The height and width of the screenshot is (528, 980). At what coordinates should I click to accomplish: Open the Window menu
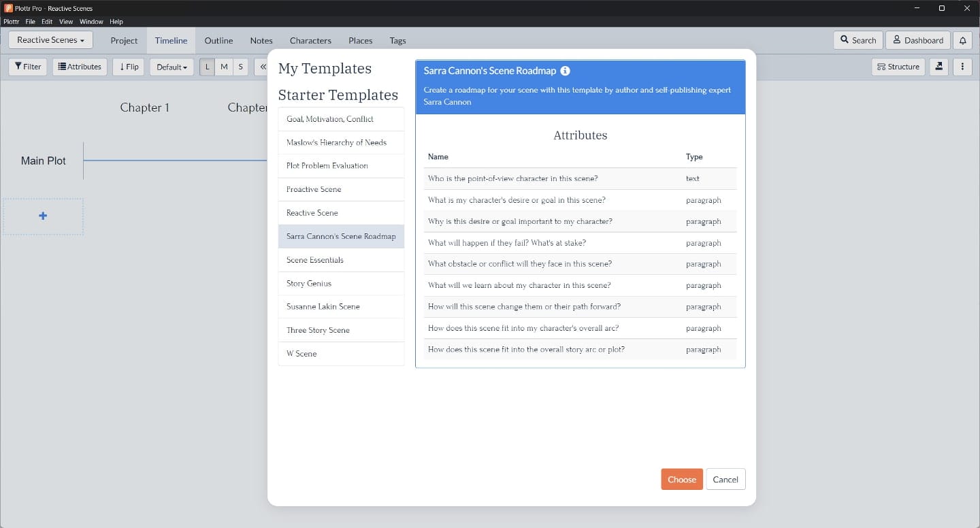91,22
